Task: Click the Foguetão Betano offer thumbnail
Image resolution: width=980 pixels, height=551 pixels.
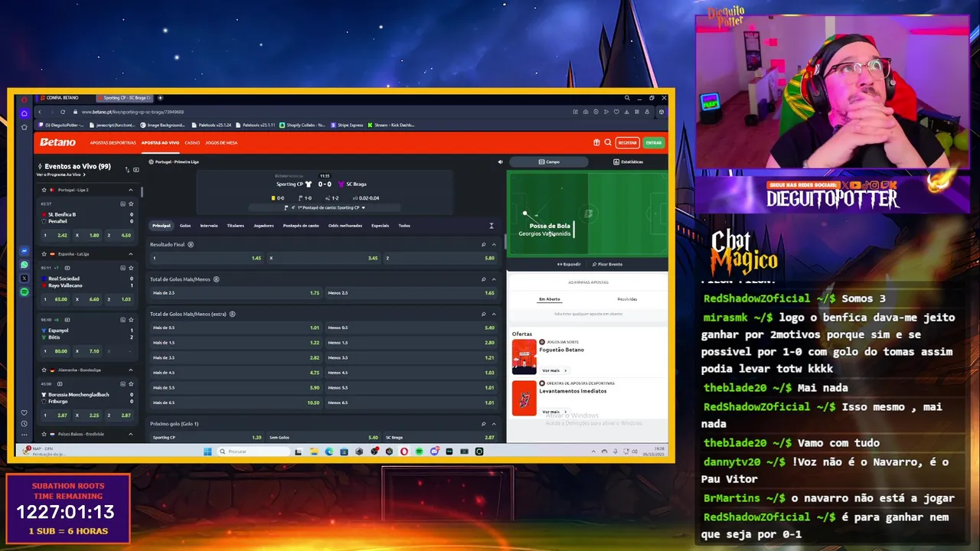Action: pos(524,357)
